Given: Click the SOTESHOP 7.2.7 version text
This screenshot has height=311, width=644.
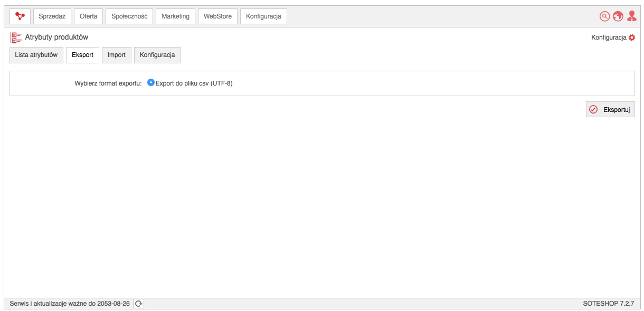Looking at the screenshot, I should click(608, 304).
